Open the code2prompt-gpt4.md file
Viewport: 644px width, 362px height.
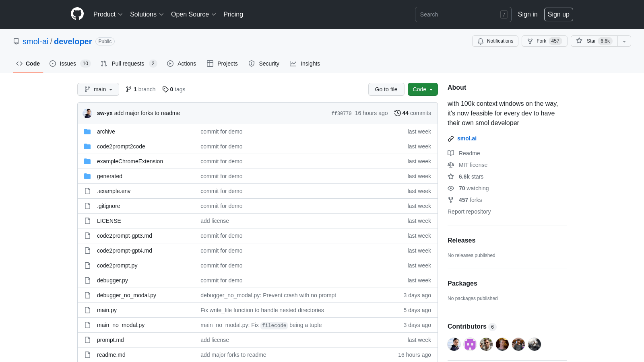click(124, 251)
